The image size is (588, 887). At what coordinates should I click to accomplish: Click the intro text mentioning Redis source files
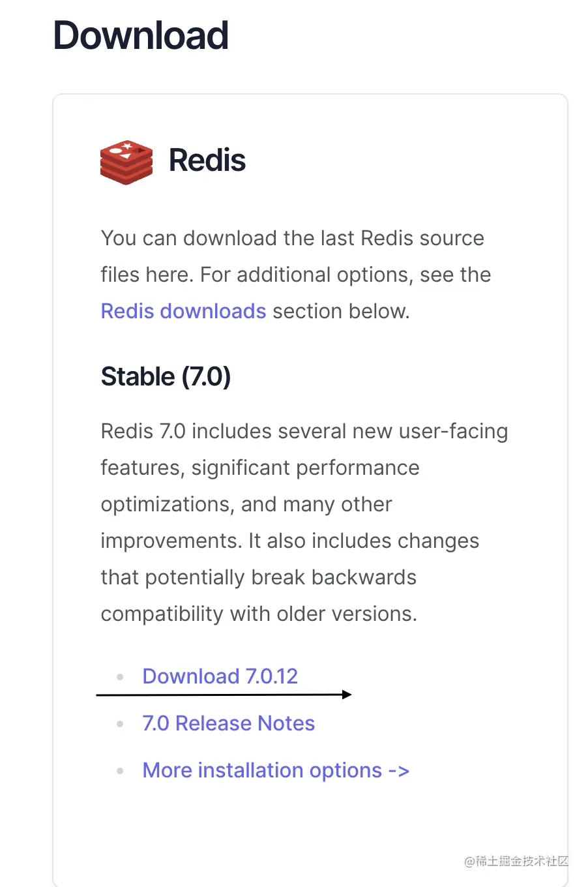[x=292, y=274]
